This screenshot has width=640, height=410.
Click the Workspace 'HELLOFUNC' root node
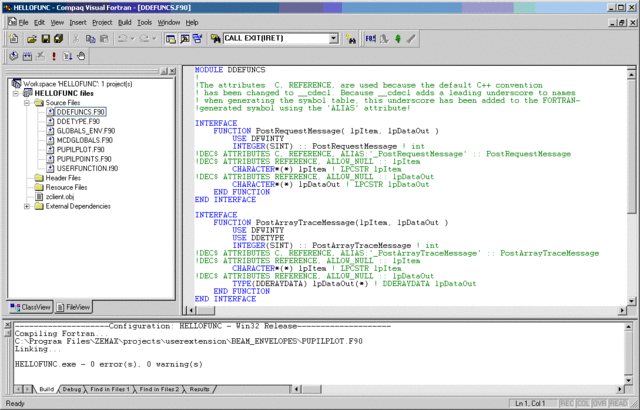pos(78,84)
